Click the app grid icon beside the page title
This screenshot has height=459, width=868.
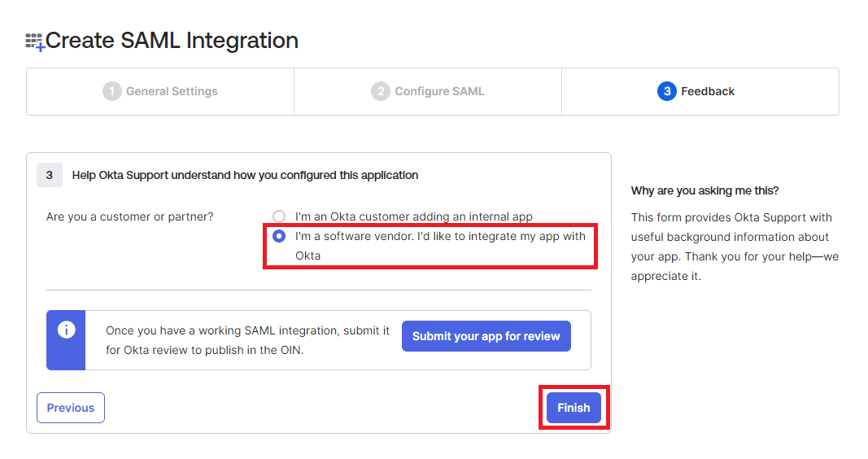point(35,42)
